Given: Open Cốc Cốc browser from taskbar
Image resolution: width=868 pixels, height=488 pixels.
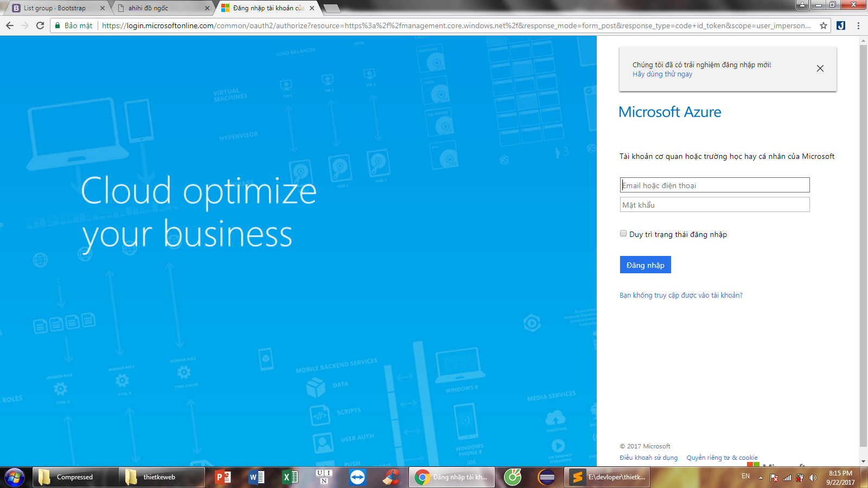Looking at the screenshot, I should click(x=513, y=477).
